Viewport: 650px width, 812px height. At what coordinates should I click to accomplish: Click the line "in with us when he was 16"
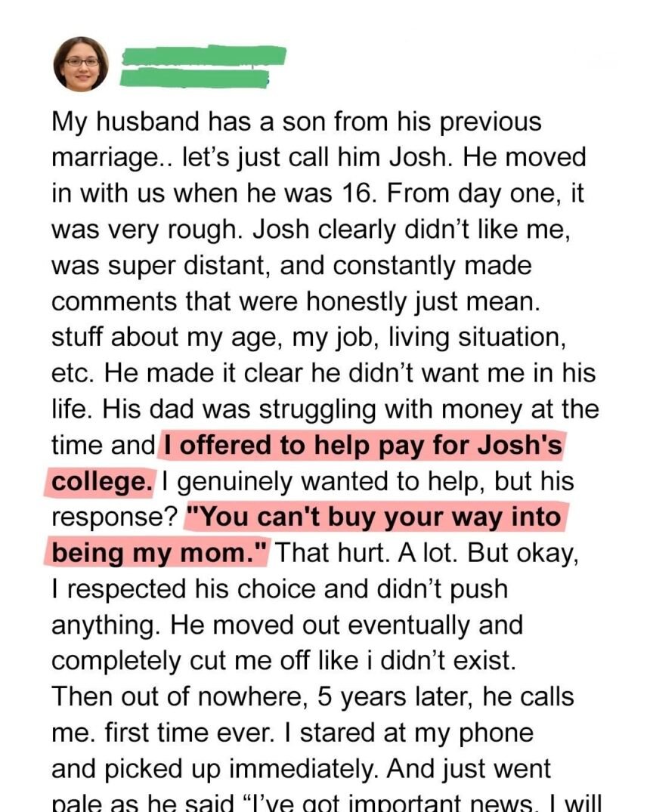(317, 194)
